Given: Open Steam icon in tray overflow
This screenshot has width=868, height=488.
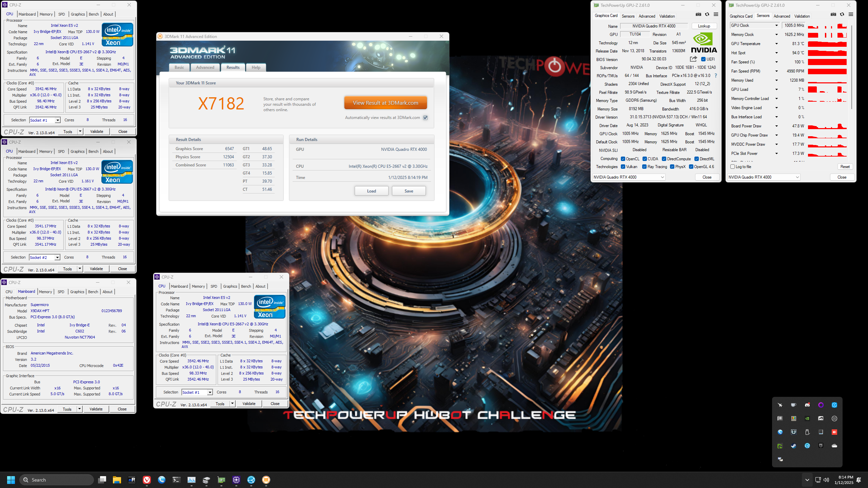Looking at the screenshot, I should (x=794, y=446).
